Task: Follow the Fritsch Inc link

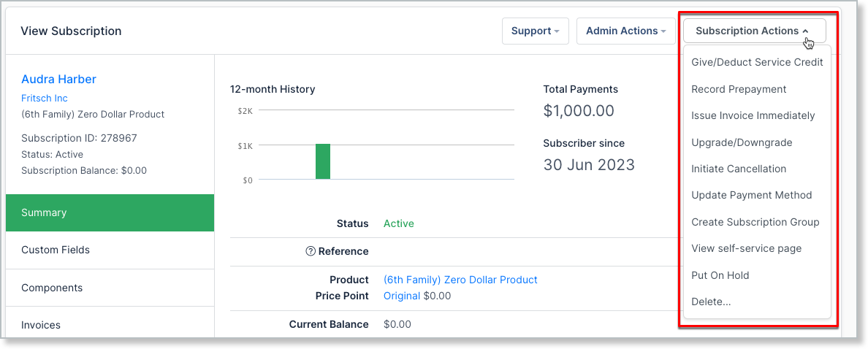Action: point(45,98)
